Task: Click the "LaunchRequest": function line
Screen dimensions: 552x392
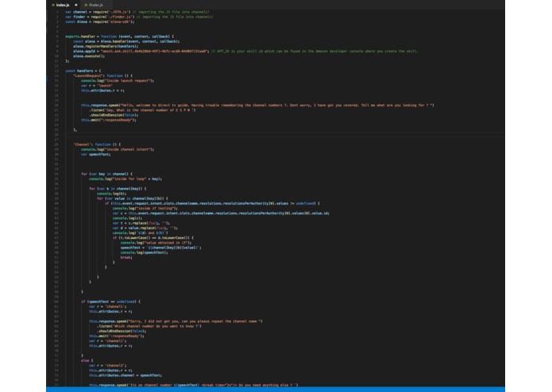Action: pyautogui.click(x=102, y=76)
